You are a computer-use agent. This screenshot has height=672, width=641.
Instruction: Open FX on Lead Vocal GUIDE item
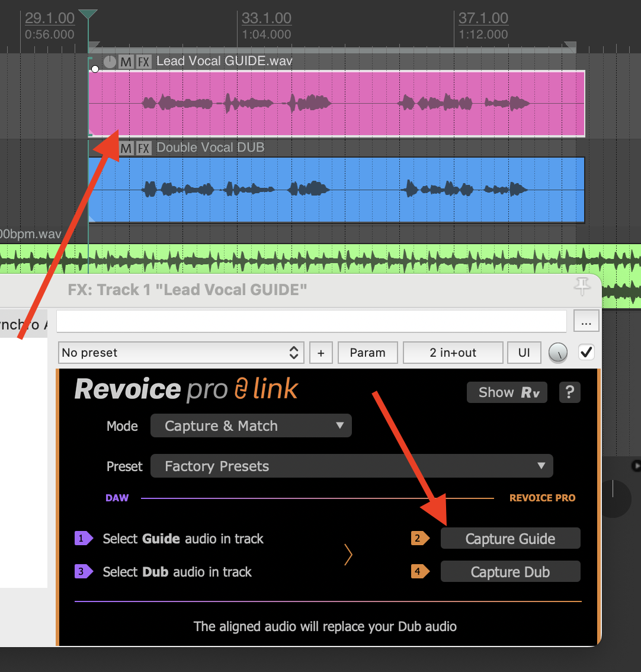pos(143,62)
